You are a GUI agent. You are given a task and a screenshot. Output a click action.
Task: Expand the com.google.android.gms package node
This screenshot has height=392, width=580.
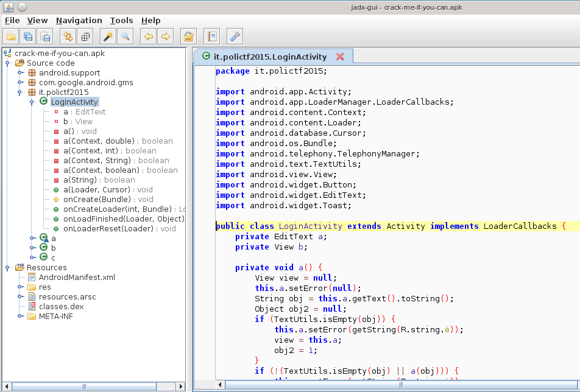[19, 83]
